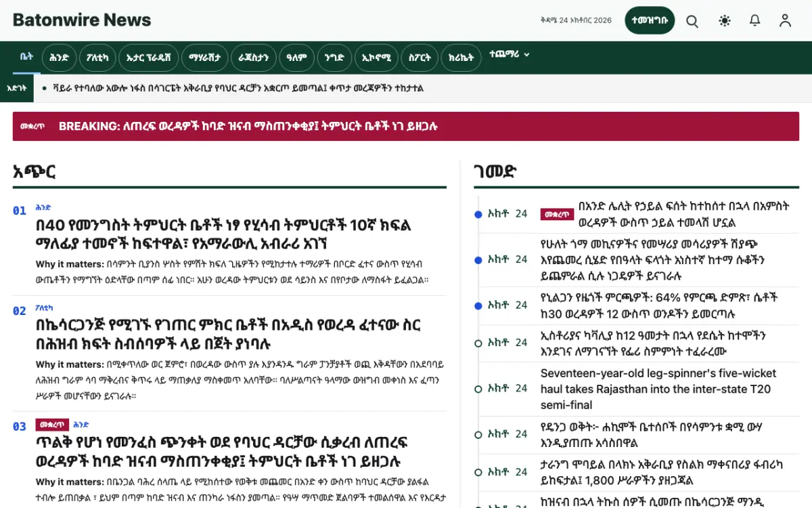Open the notifications bell
Viewport: 812px width, 508px height.
point(755,21)
